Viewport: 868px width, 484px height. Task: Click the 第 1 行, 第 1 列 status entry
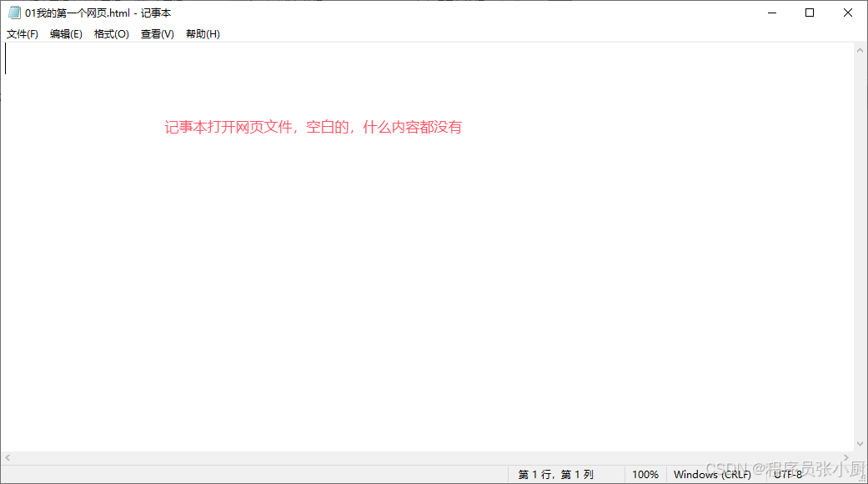tap(555, 475)
